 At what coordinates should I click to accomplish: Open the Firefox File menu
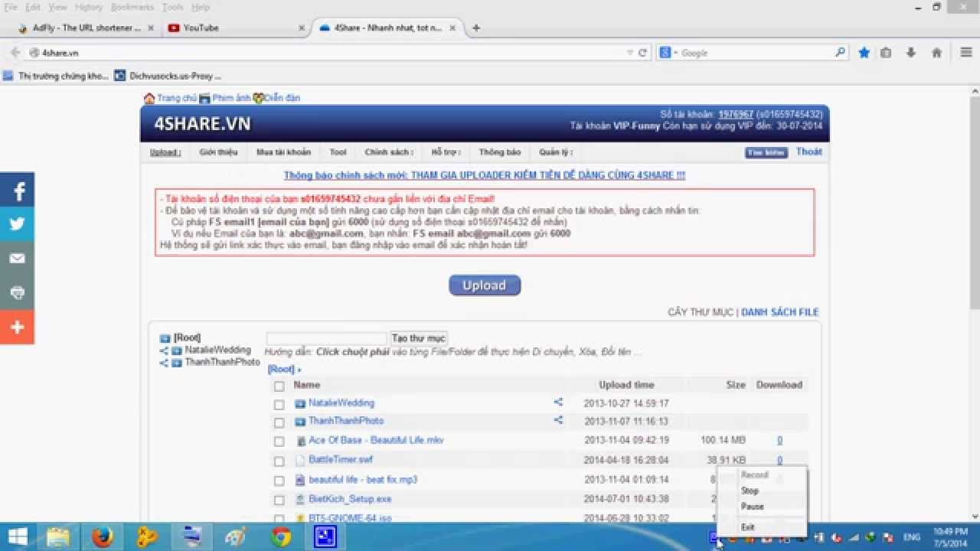tap(11, 7)
